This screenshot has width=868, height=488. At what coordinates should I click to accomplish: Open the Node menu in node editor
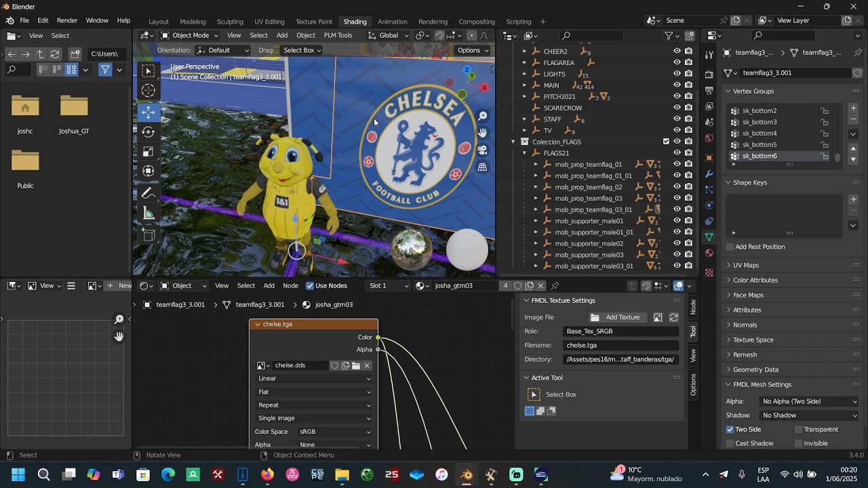290,285
